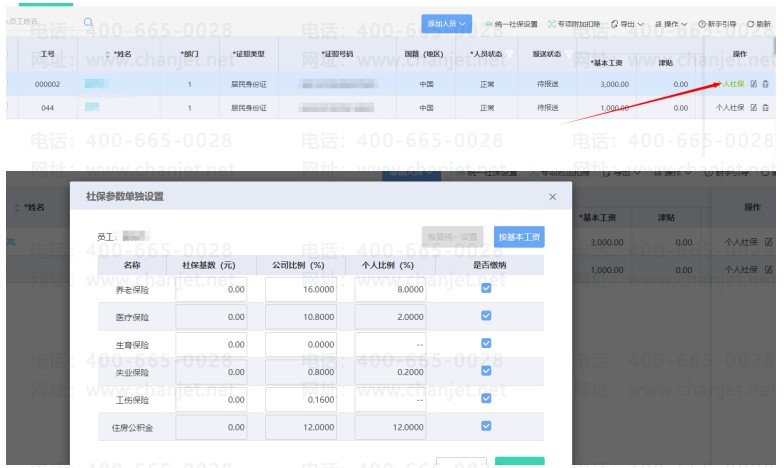Screen dimensions: 784x468
Task: Toggle 医疗保险 payment checkbox
Action: 486,316
